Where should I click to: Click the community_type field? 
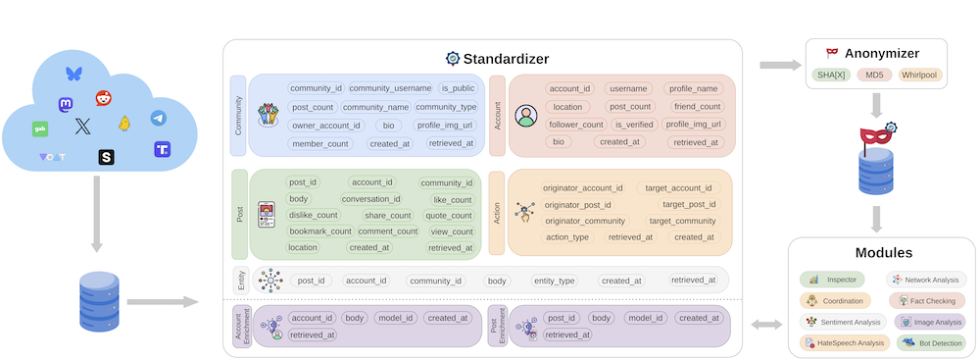coord(446,106)
